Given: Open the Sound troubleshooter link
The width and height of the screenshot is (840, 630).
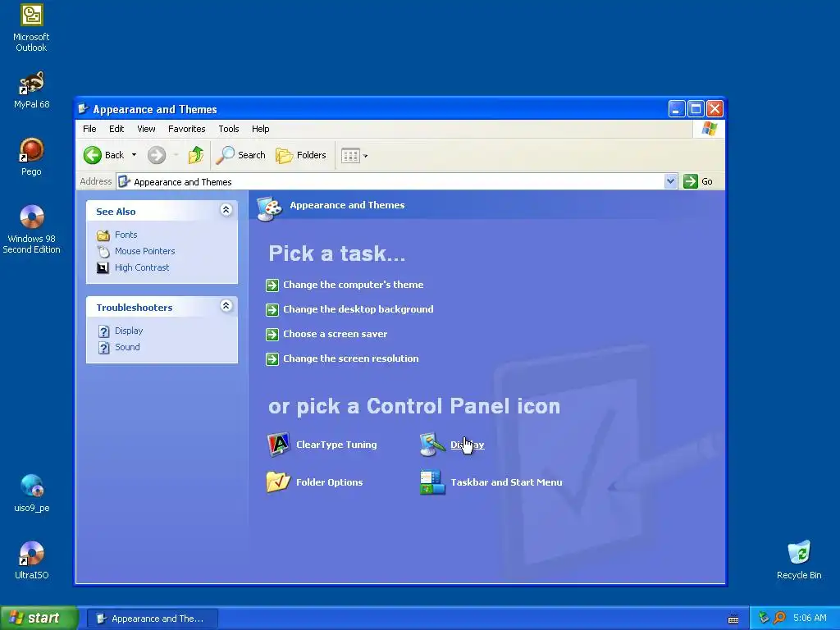Looking at the screenshot, I should [127, 347].
